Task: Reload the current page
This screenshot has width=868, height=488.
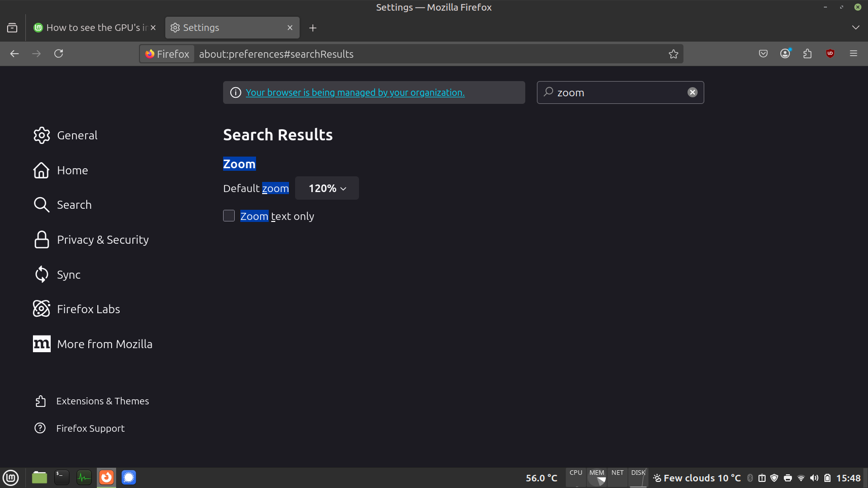Action: 59,54
